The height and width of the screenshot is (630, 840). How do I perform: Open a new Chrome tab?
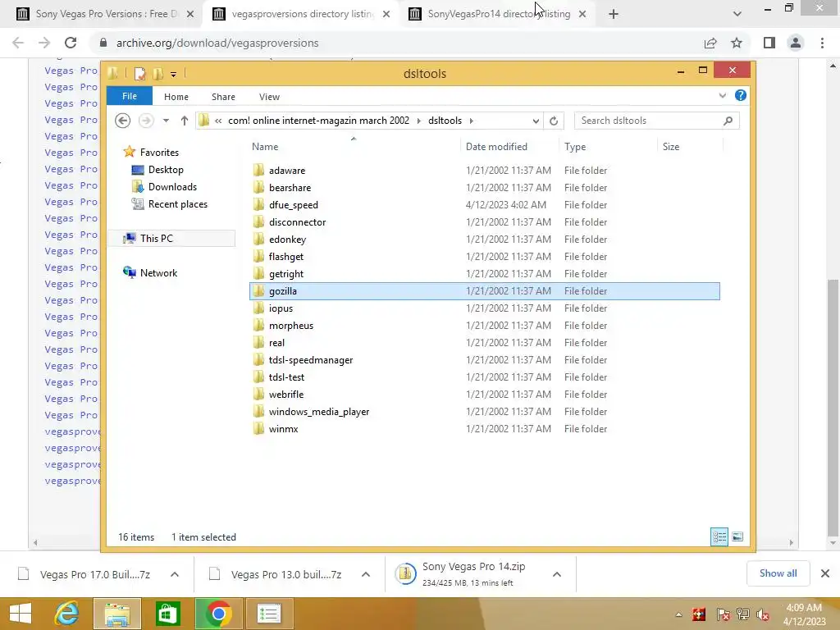pos(614,14)
